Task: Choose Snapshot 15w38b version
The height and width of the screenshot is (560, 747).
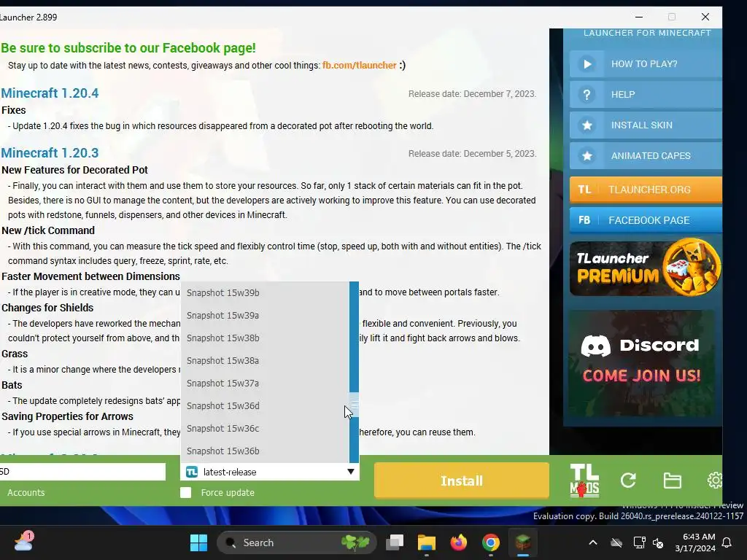Action: (265, 338)
